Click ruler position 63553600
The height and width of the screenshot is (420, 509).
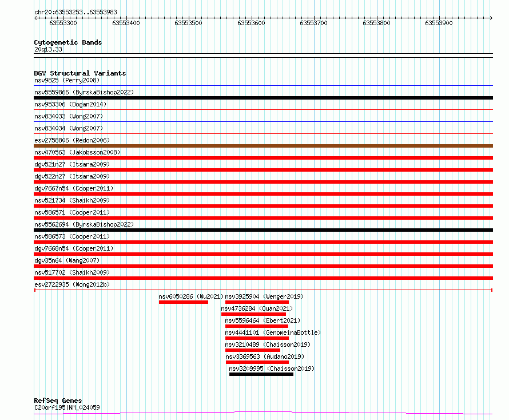coord(251,23)
